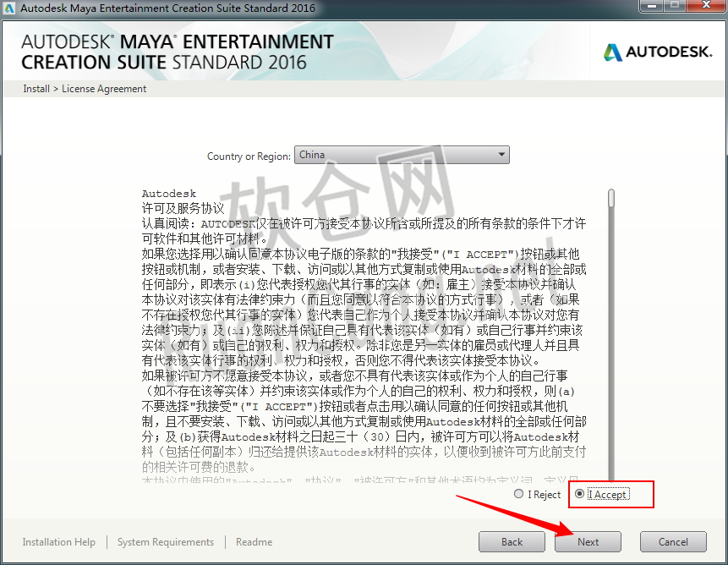
Task: Open Installation Help
Action: pyautogui.click(x=58, y=541)
